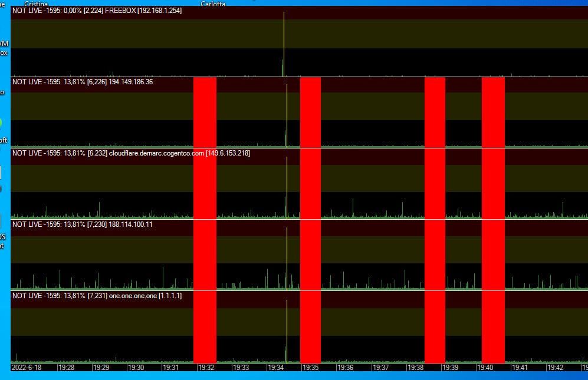Select the 19:30 time axis marker
Viewport: 588px width, 380px height.
(x=136, y=367)
